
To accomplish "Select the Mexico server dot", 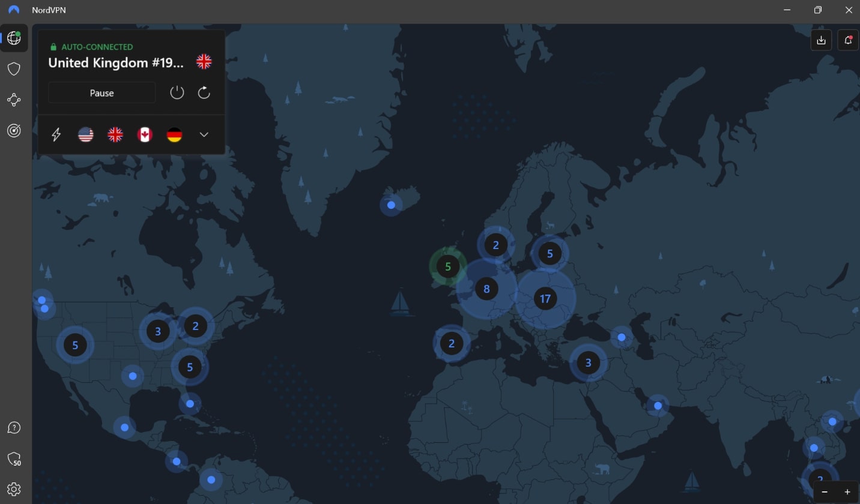I will tap(124, 428).
